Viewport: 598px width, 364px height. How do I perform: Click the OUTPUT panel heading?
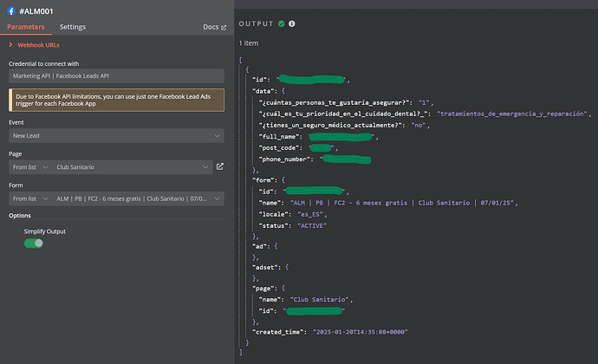[256, 23]
